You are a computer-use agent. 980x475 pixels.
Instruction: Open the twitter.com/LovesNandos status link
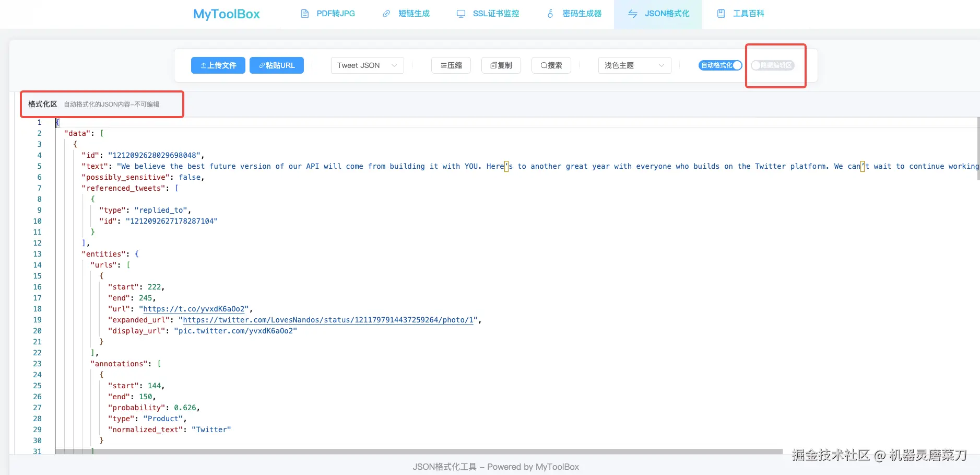click(328, 320)
